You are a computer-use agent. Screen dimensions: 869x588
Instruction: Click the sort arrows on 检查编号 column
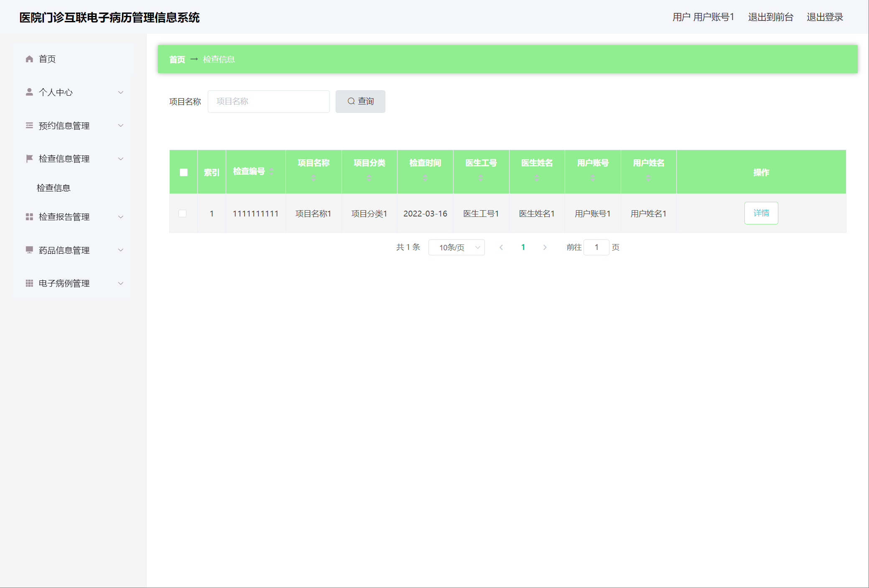pyautogui.click(x=271, y=171)
